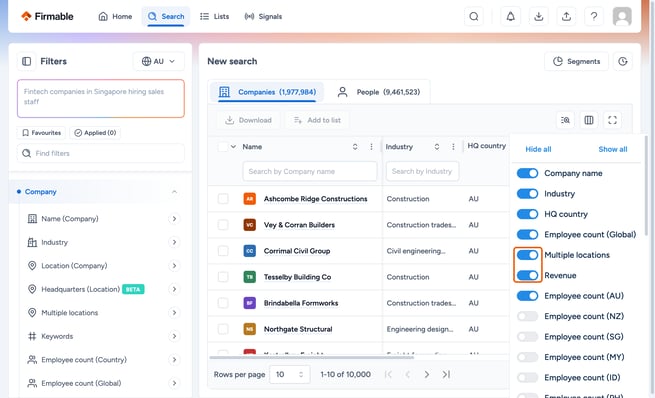Enable Employee count (MY) column

coord(527,357)
